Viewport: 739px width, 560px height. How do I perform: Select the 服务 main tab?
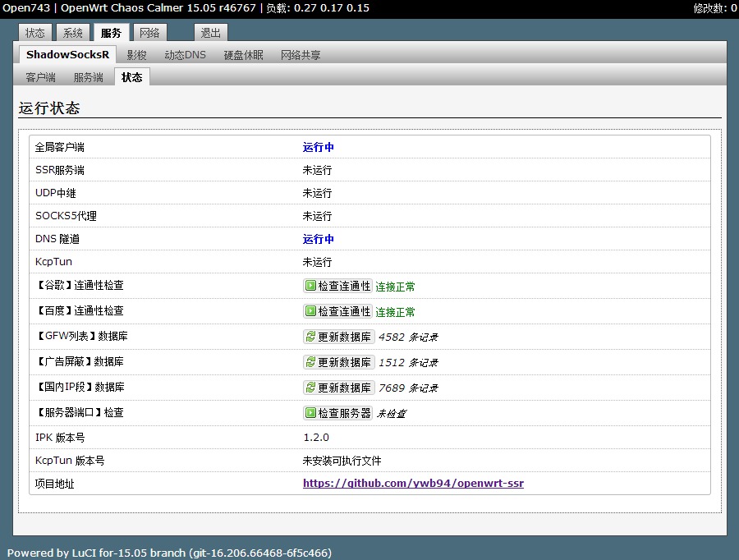111,33
